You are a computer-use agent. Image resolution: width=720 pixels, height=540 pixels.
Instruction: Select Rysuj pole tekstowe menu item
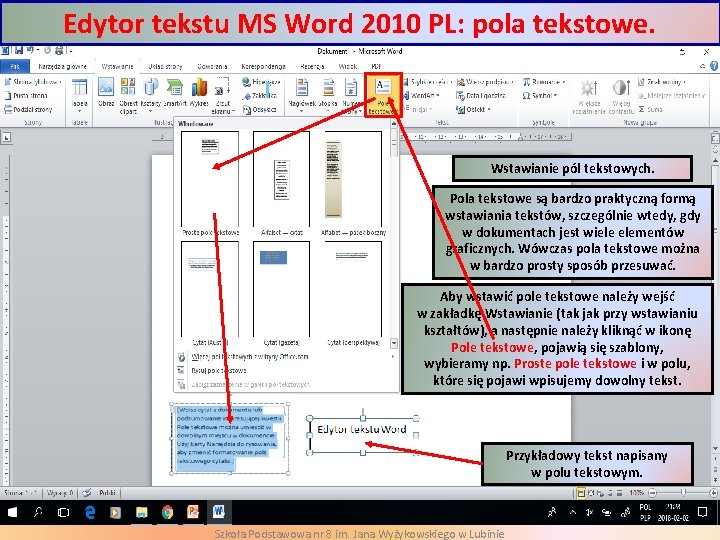tap(219, 370)
